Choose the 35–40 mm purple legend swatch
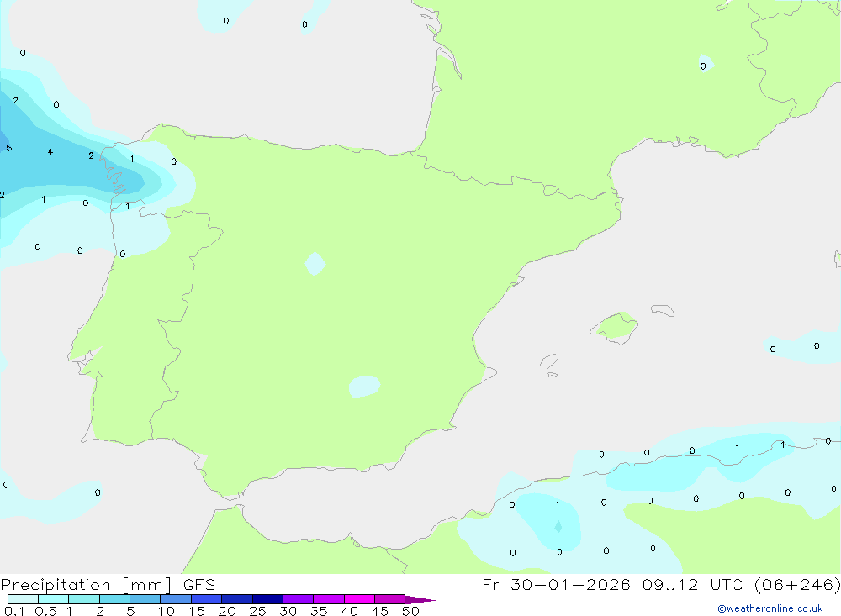 point(328,599)
